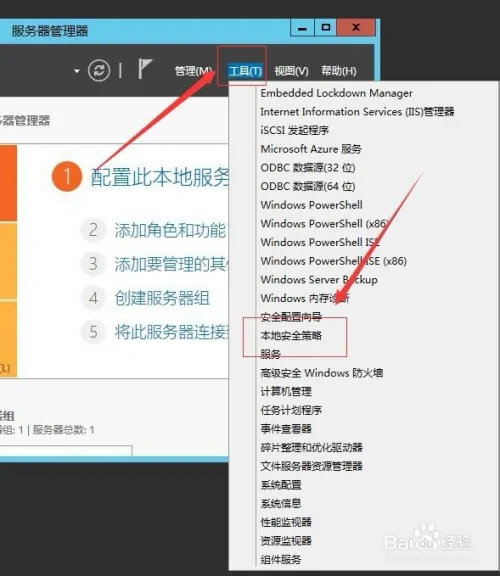Open the 帮助(H) menu
The image size is (500, 576).
point(339,71)
